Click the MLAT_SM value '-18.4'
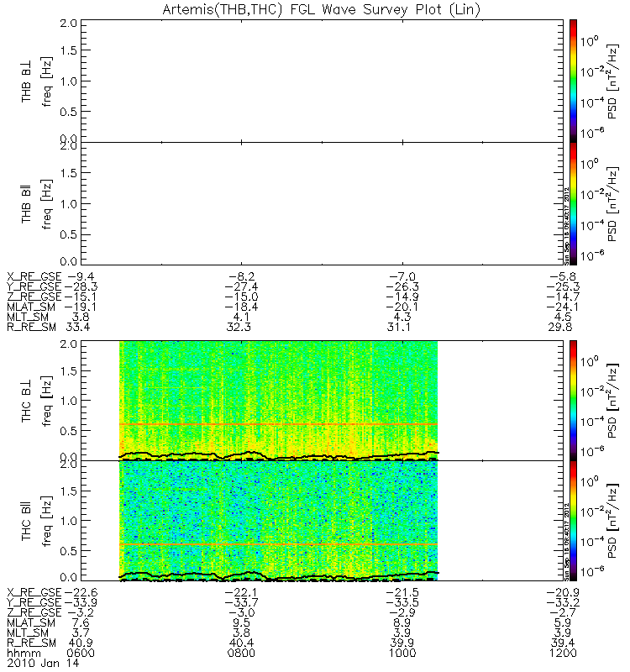The width and height of the screenshot is (630, 672). 242,307
